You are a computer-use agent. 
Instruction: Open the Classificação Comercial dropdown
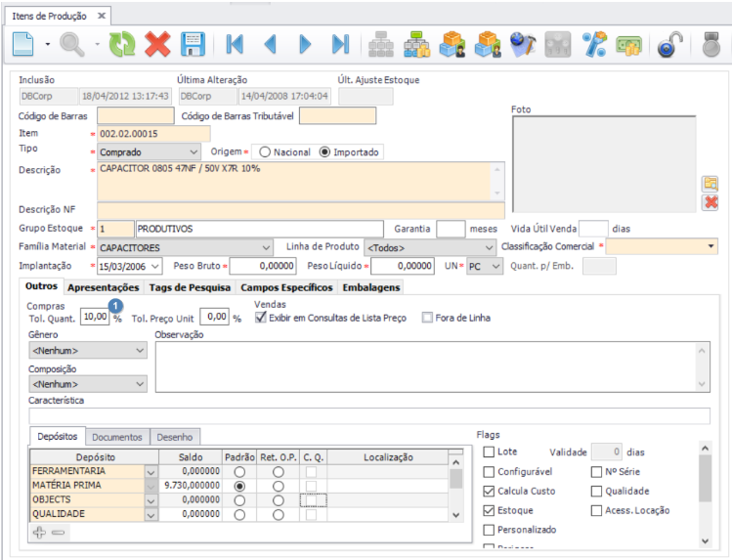point(710,247)
